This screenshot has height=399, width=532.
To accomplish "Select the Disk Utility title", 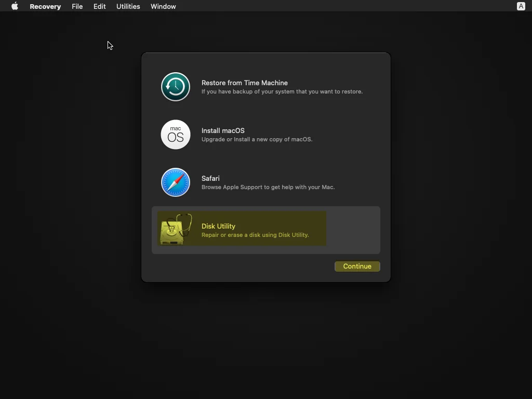I will (218, 227).
